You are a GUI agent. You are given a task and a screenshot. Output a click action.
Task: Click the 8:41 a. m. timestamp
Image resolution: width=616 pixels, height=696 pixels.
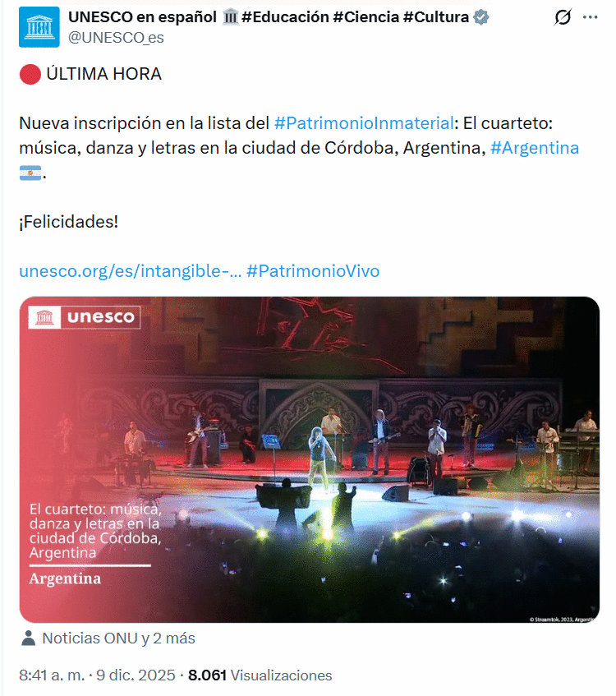(52, 675)
